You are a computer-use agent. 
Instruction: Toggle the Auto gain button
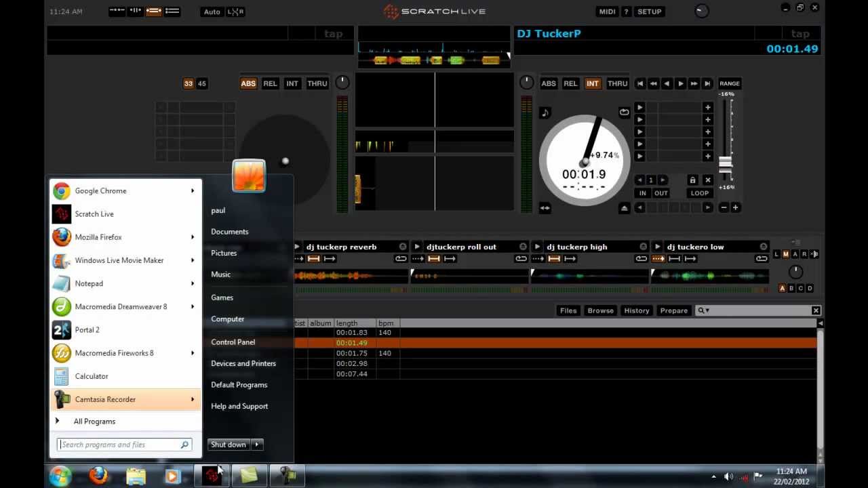pos(212,12)
